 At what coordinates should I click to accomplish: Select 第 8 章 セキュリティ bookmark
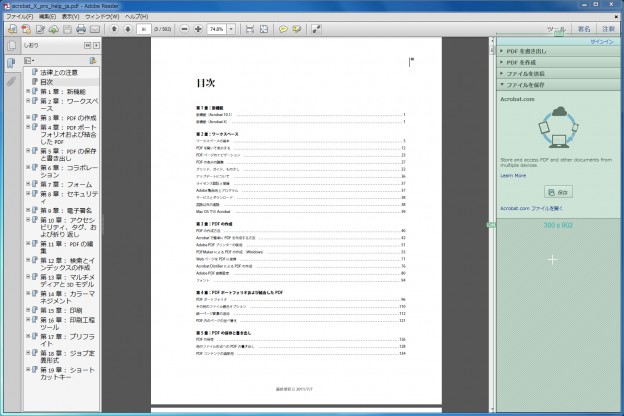click(69, 197)
